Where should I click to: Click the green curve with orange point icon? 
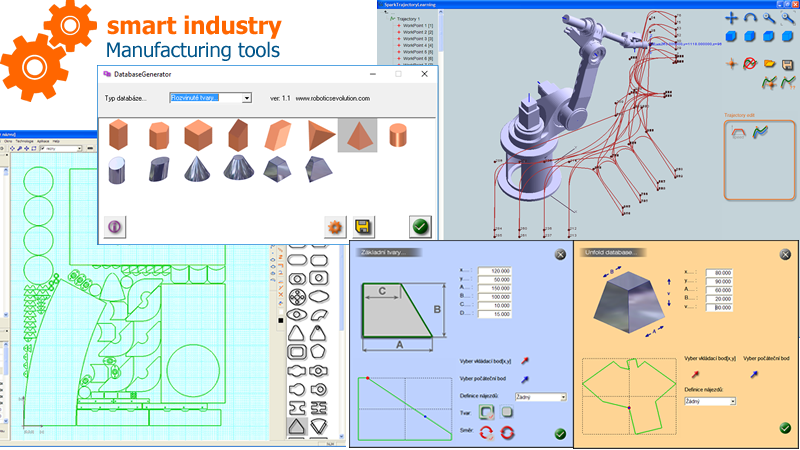click(769, 82)
